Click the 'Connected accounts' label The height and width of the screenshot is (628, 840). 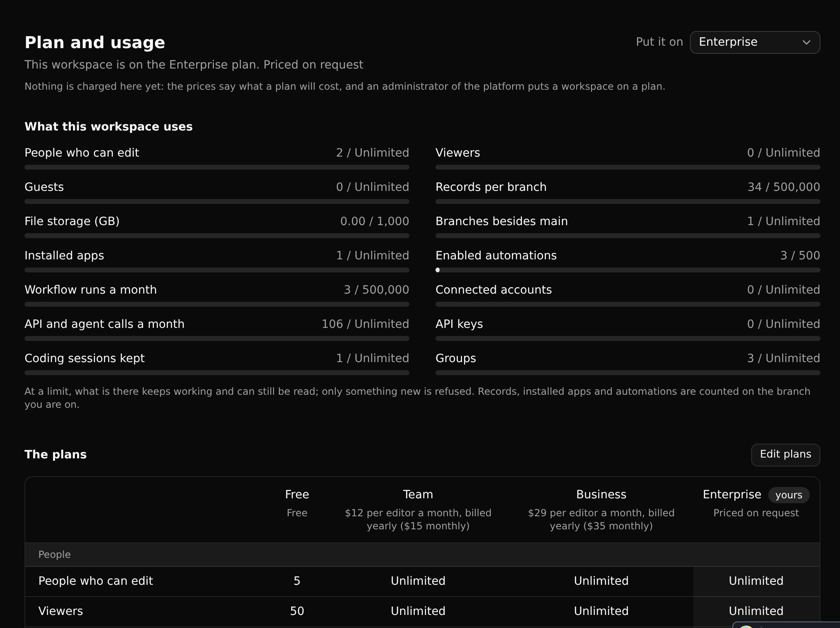click(x=493, y=290)
